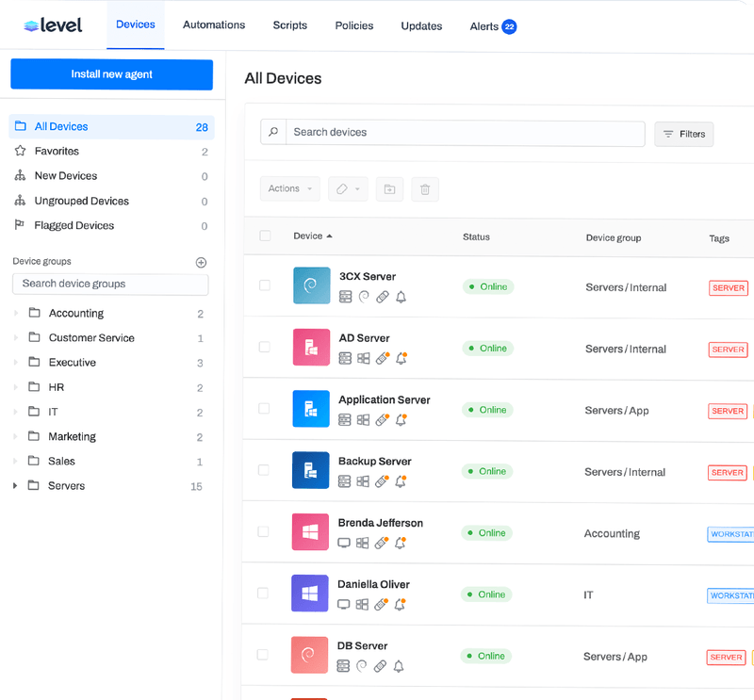The height and width of the screenshot is (700, 754).
Task: Open the move-to-group folder icon in toolbar
Action: (x=389, y=189)
